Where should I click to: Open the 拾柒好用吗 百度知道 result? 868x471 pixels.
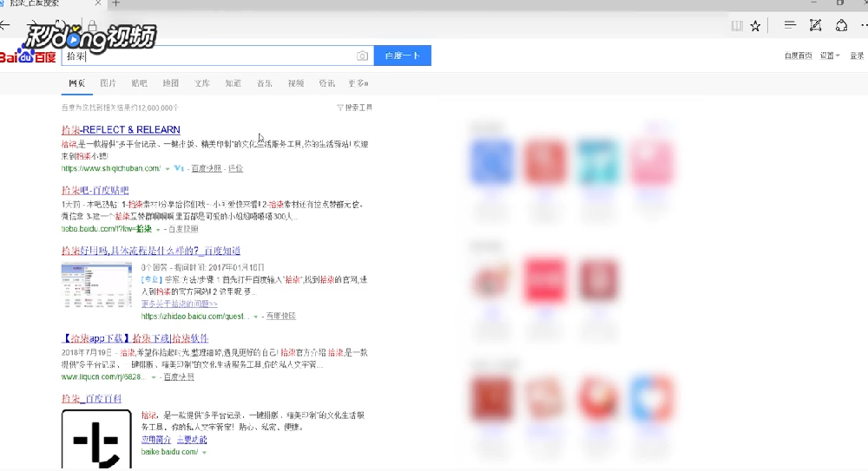click(x=151, y=251)
